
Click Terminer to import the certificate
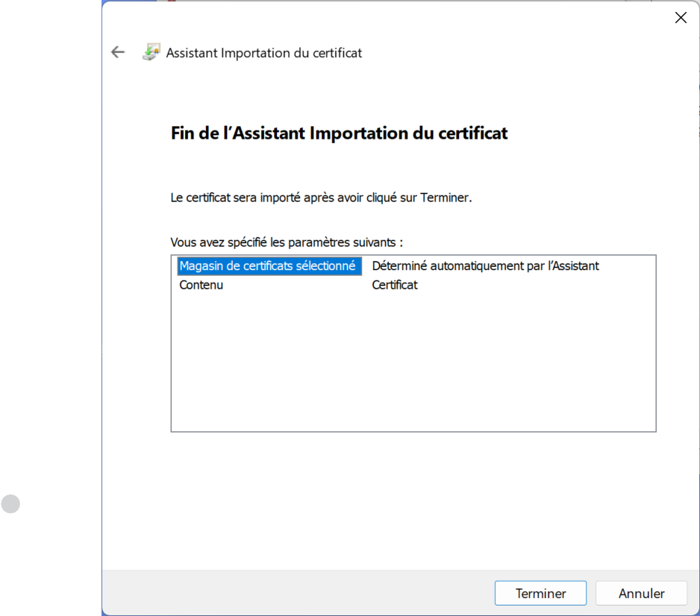point(540,594)
